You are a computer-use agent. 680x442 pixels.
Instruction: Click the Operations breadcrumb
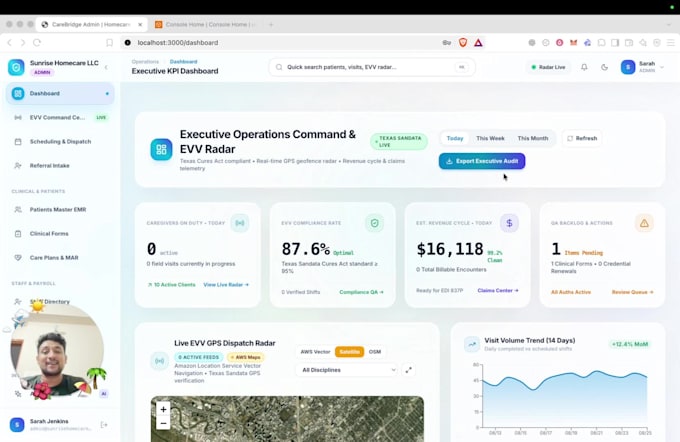pos(145,62)
